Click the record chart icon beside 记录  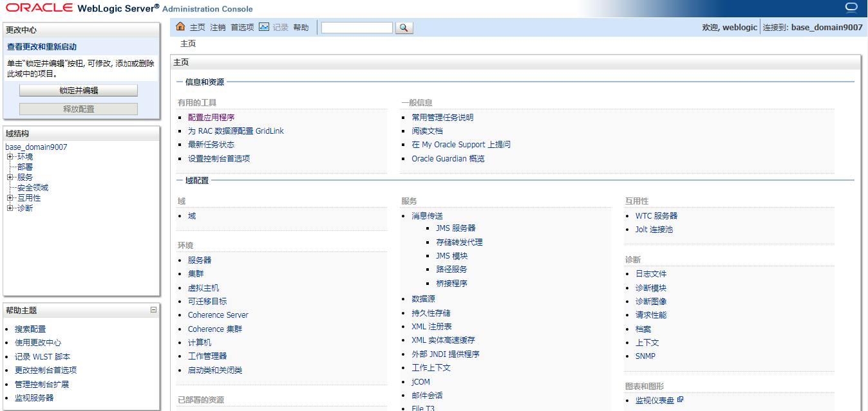click(264, 27)
